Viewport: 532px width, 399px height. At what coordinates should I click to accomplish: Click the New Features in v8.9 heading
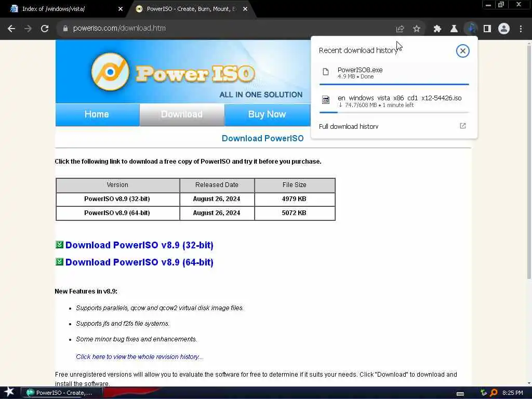pos(86,291)
